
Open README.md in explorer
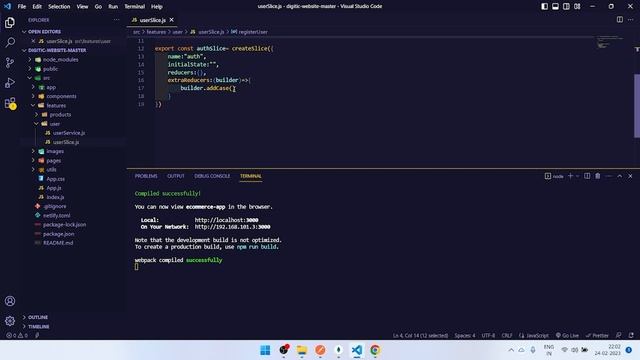pyautogui.click(x=58, y=243)
